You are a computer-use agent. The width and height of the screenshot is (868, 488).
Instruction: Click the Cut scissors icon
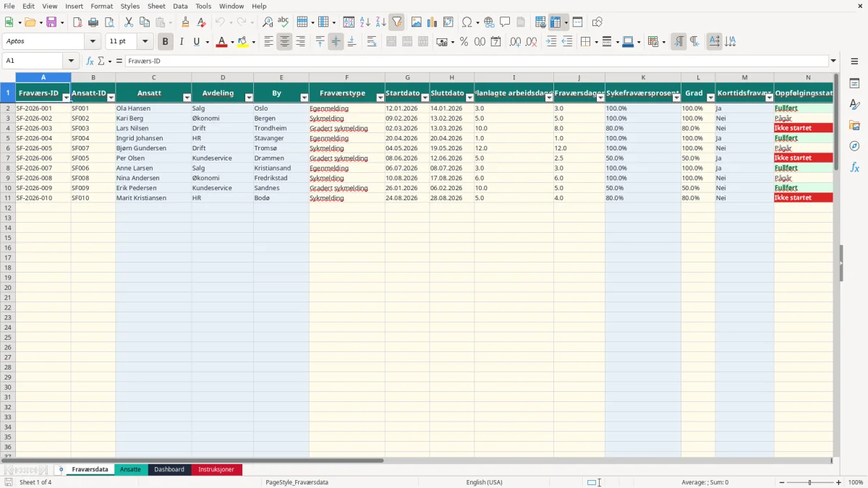[129, 22]
